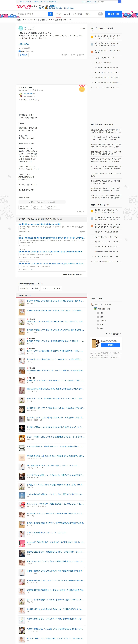Focus the ウェブ検索 input field
138x644 pixels.
(108, 2)
